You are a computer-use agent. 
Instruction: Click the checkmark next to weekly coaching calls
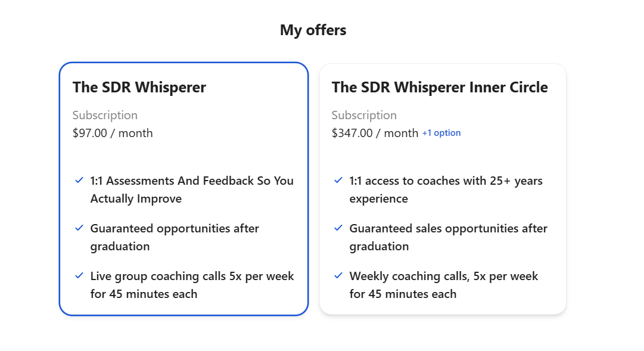click(338, 275)
